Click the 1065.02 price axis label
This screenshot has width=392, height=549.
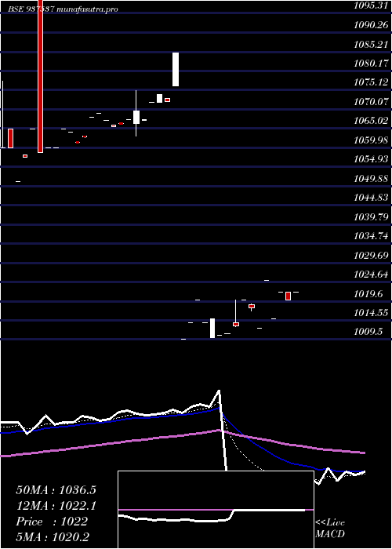pyautogui.click(x=370, y=121)
